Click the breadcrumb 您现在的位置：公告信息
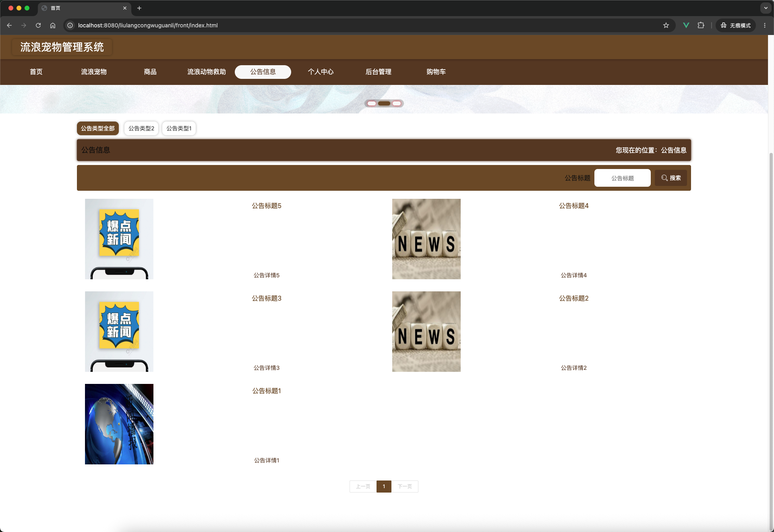Screen dimensions: 774x532 [x=651, y=150]
